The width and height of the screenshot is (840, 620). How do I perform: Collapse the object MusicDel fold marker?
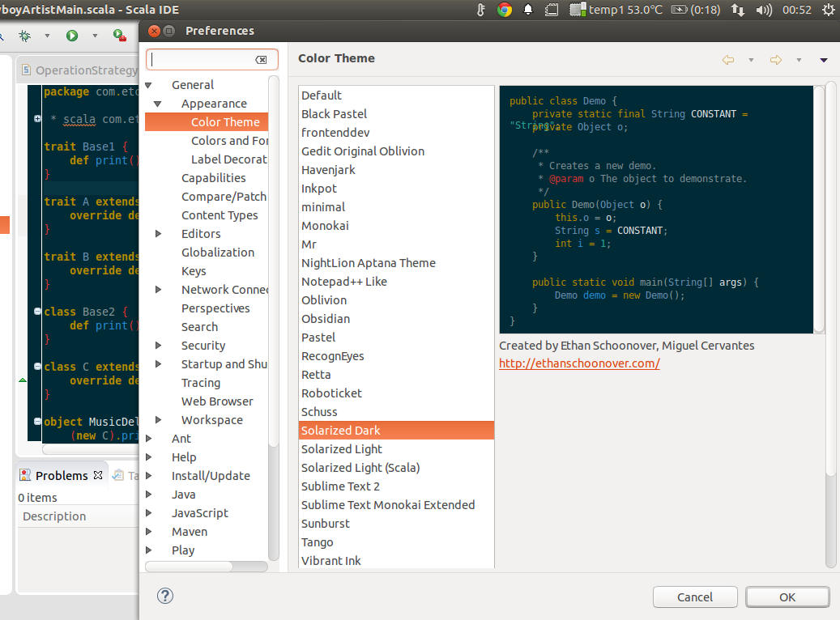37,422
